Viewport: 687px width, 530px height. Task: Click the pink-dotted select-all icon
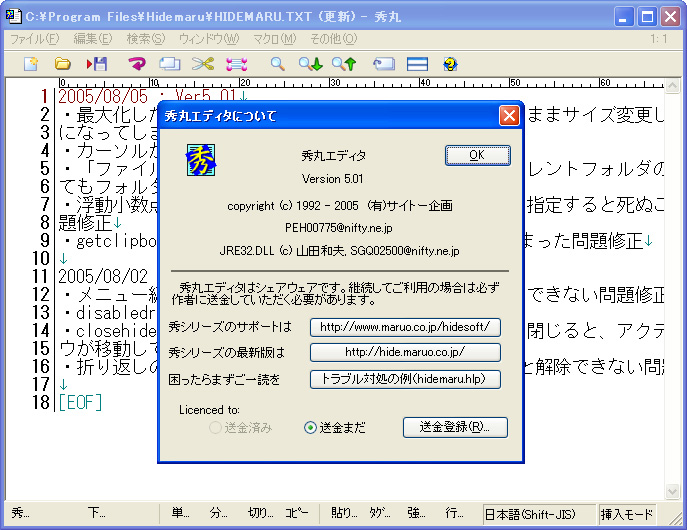[x=237, y=64]
